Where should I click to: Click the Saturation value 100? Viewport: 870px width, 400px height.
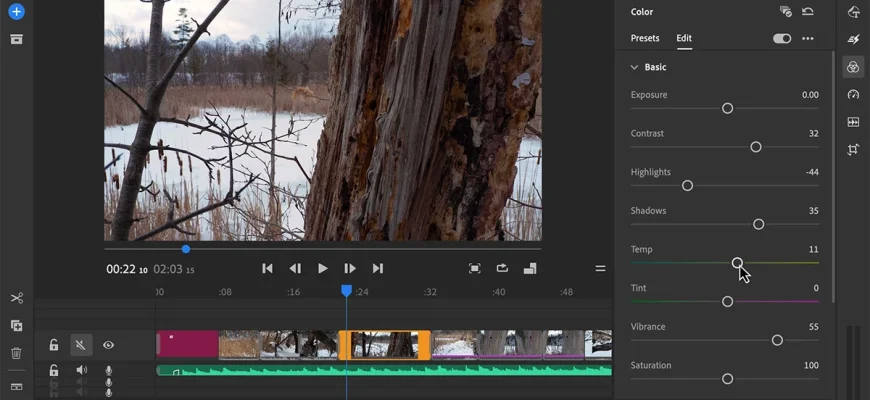click(x=811, y=365)
